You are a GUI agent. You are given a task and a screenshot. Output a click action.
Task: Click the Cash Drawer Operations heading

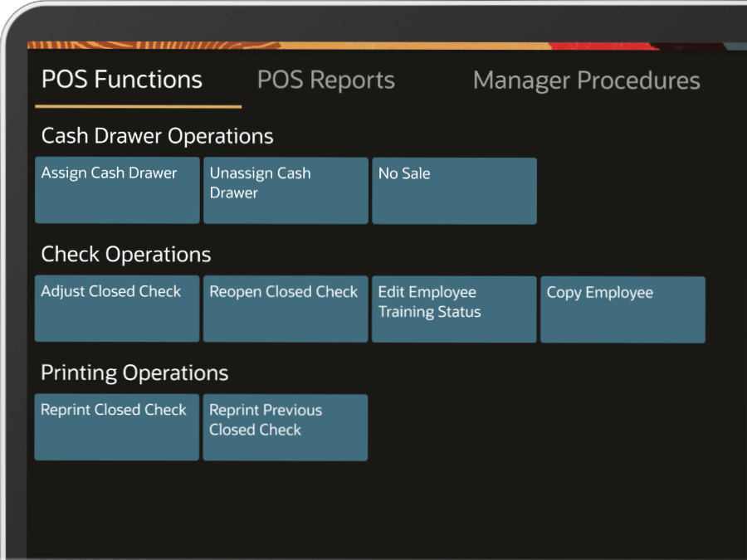click(157, 136)
